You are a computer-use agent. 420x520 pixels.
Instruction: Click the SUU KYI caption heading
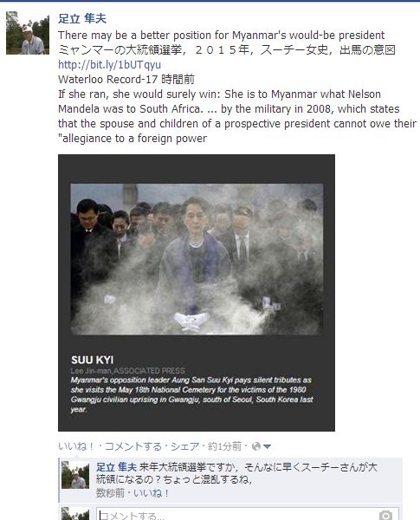(x=92, y=361)
